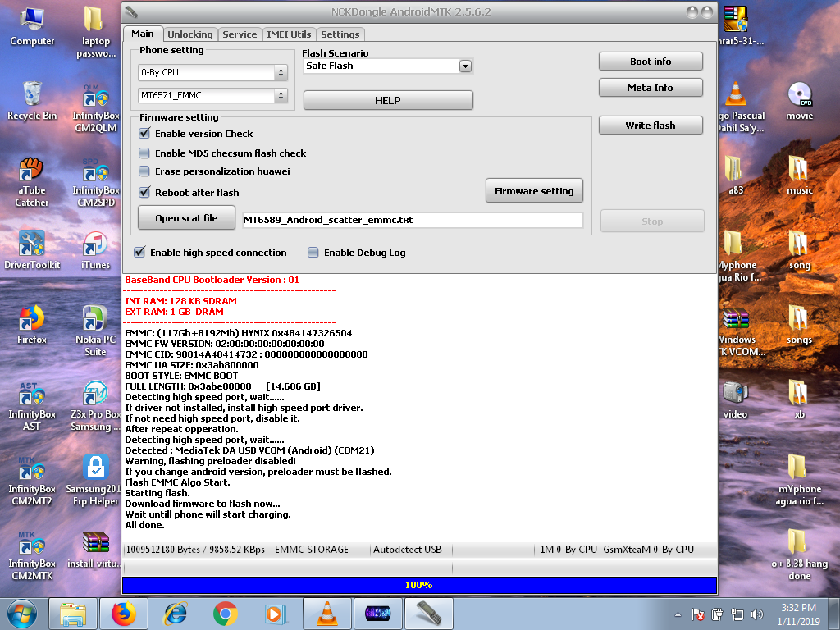
Task: Open the laptop password folder icon
Action: pos(95,32)
